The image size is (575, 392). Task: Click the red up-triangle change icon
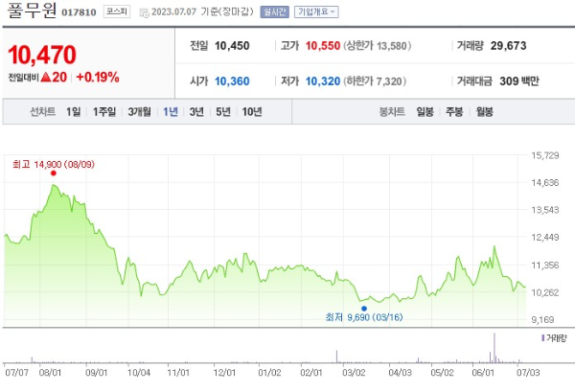coord(46,77)
